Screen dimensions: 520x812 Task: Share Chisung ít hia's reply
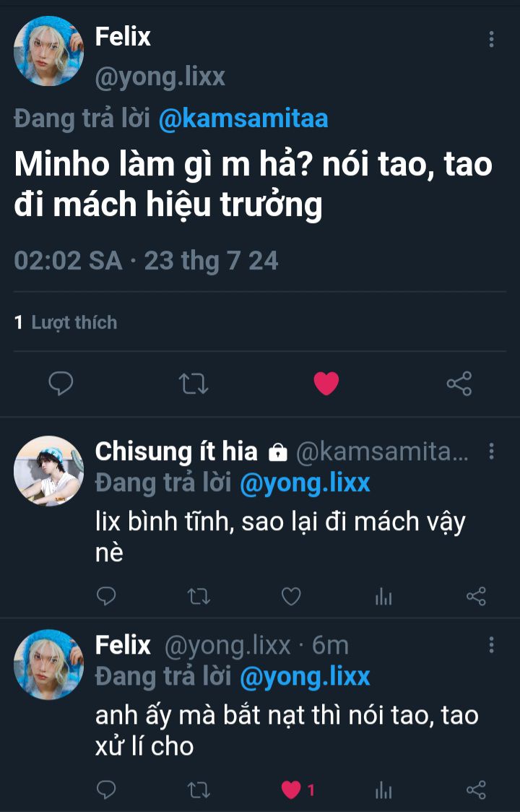[x=476, y=596]
